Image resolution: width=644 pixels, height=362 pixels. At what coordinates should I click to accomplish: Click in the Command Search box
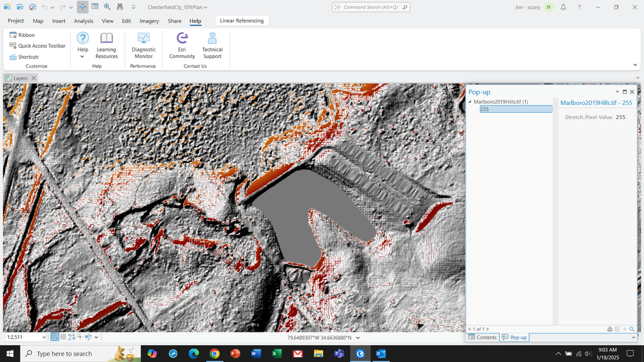click(x=371, y=7)
